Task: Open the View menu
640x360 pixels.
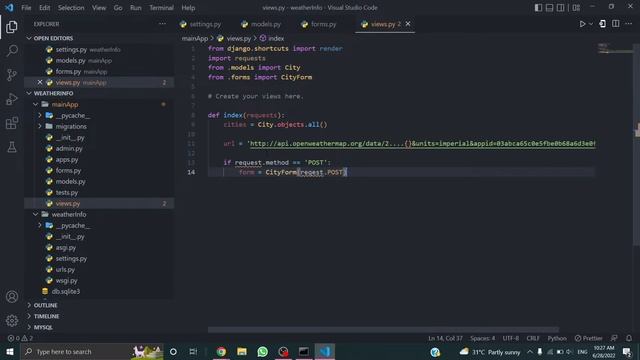Action: click(99, 8)
